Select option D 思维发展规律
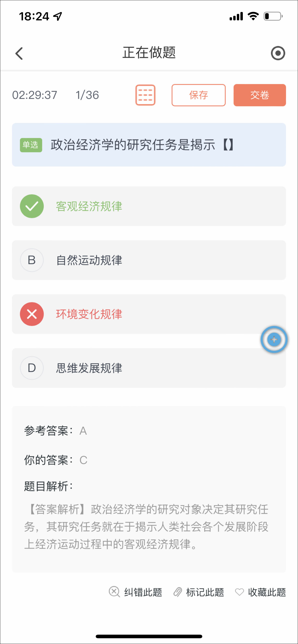This screenshot has height=644, width=298. [89, 368]
